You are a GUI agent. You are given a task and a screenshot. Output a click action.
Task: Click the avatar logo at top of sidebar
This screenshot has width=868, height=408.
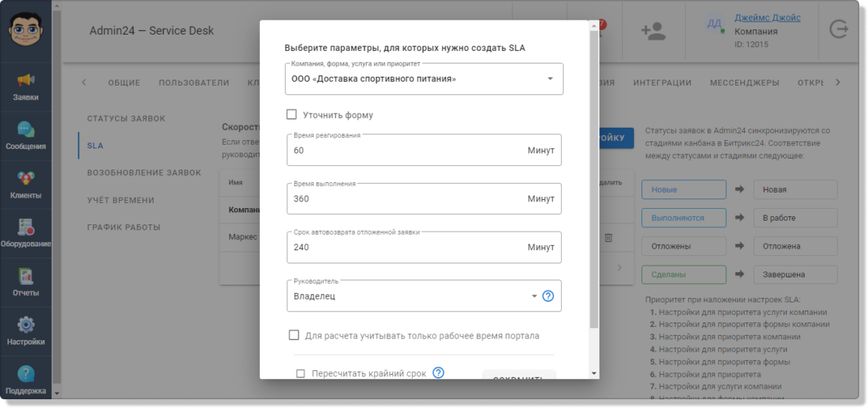click(x=25, y=29)
